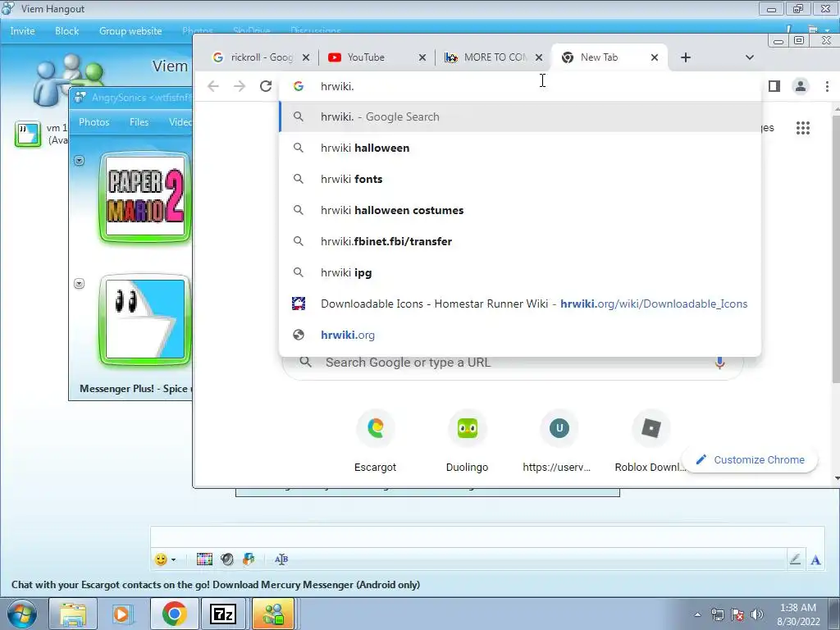Expand menu above ghost display picture
This screenshot has height=630, width=840.
[x=80, y=283]
